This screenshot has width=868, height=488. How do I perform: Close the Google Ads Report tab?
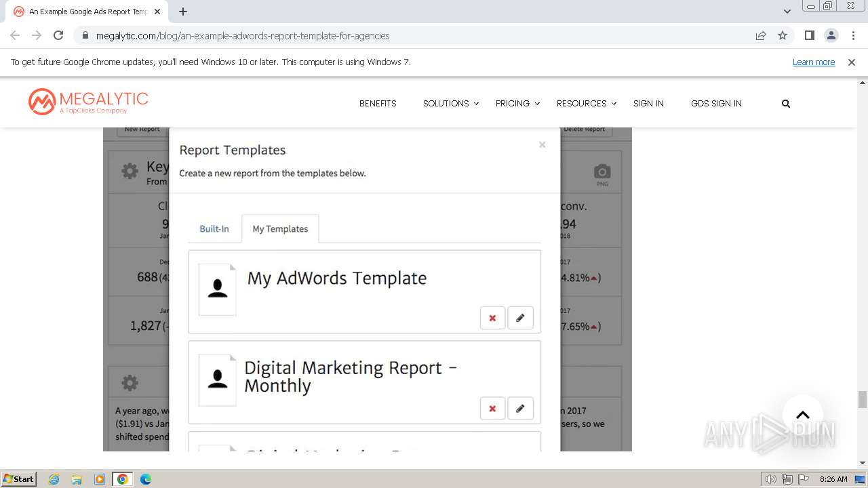tap(157, 12)
